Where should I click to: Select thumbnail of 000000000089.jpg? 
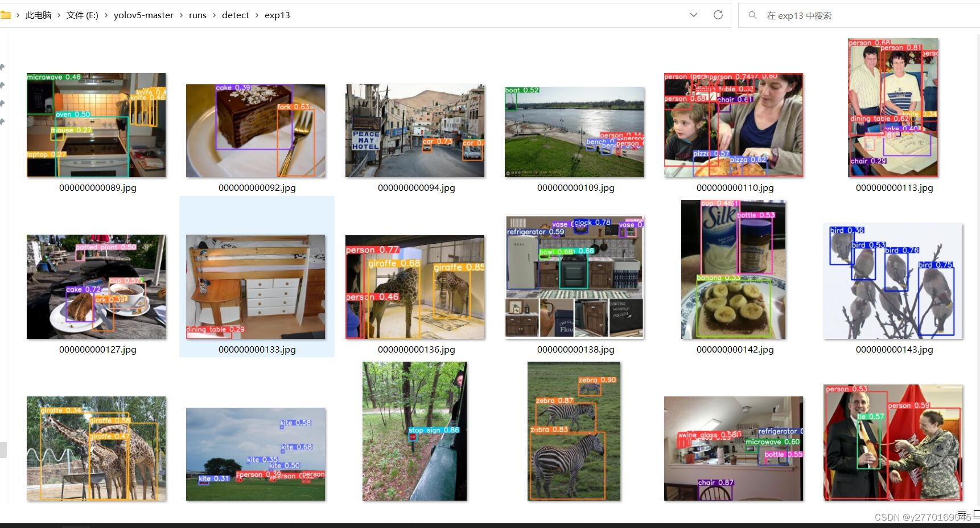96,125
